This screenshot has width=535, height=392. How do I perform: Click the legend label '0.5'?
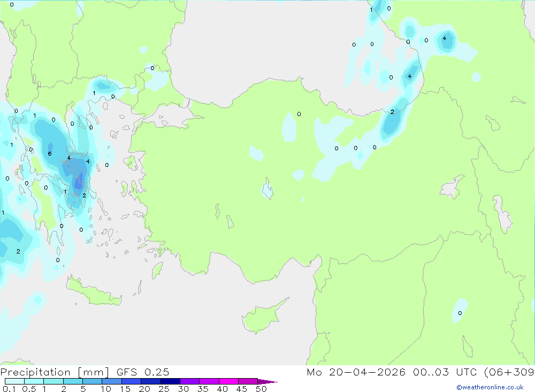click(x=29, y=389)
